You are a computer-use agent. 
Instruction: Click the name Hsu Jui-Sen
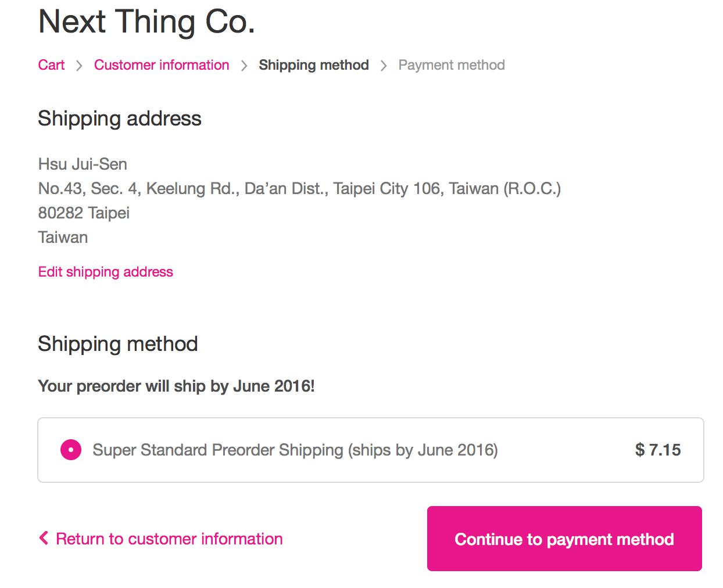(83, 164)
